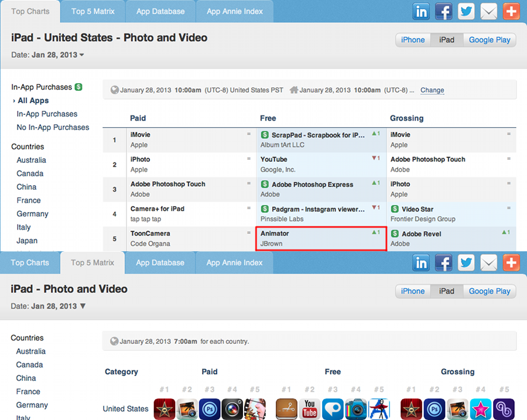Screen dimensions: 527x420
Task: Click orange plus share icon on Top Charts page
Action: click(511, 12)
